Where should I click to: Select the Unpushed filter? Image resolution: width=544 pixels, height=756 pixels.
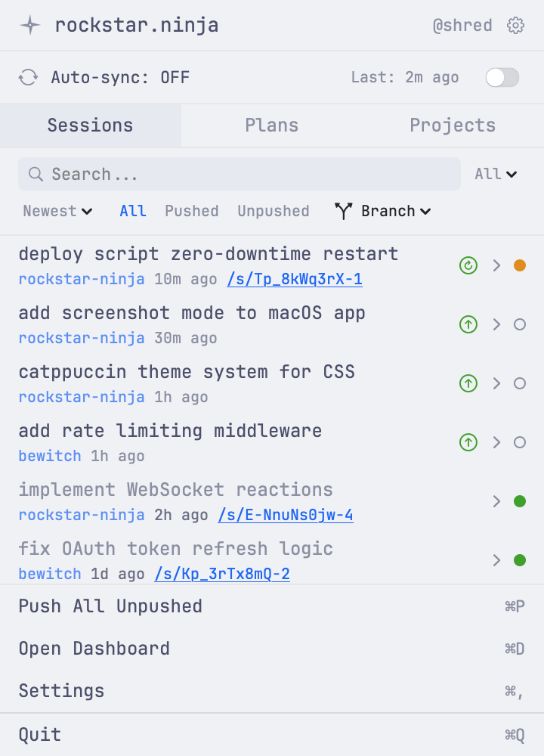[x=273, y=211]
